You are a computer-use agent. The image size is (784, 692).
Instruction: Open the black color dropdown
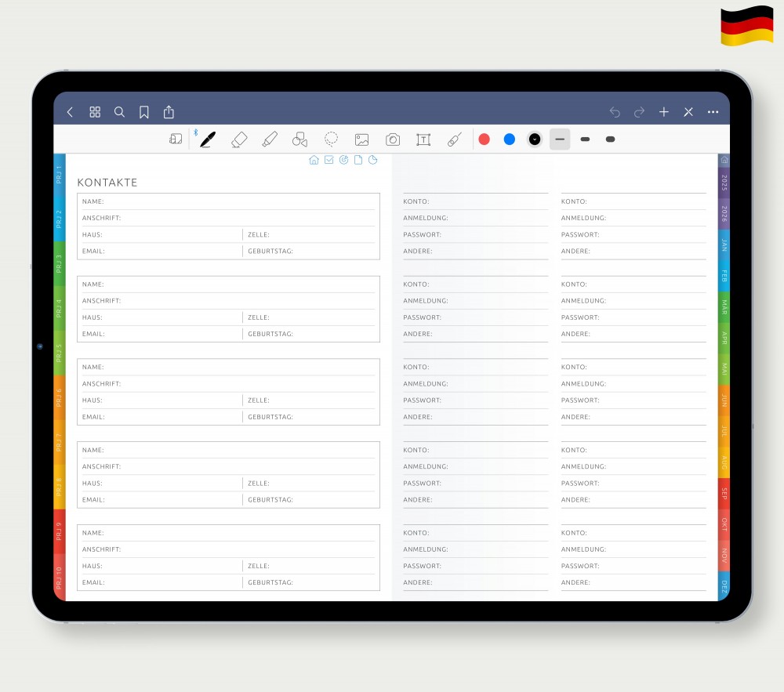point(535,139)
